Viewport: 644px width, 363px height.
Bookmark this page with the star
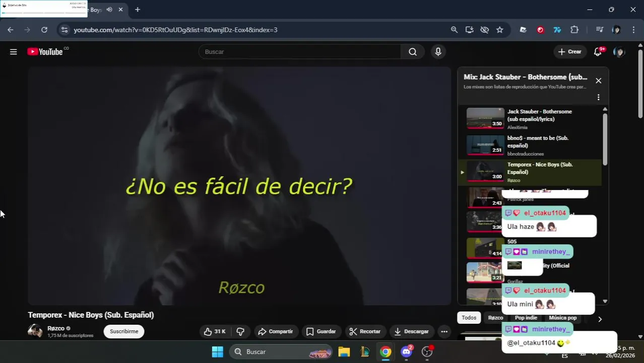[499, 30]
